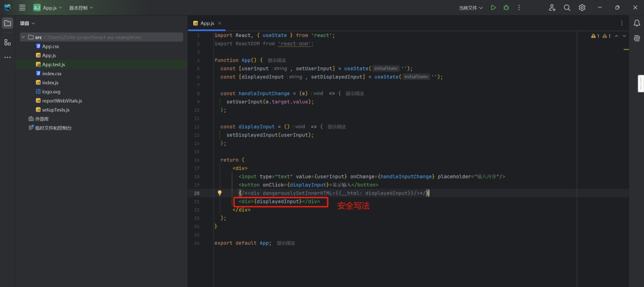The height and width of the screenshot is (287, 644).
Task: Toggle the Project tool window folder icon
Action: coord(7,23)
